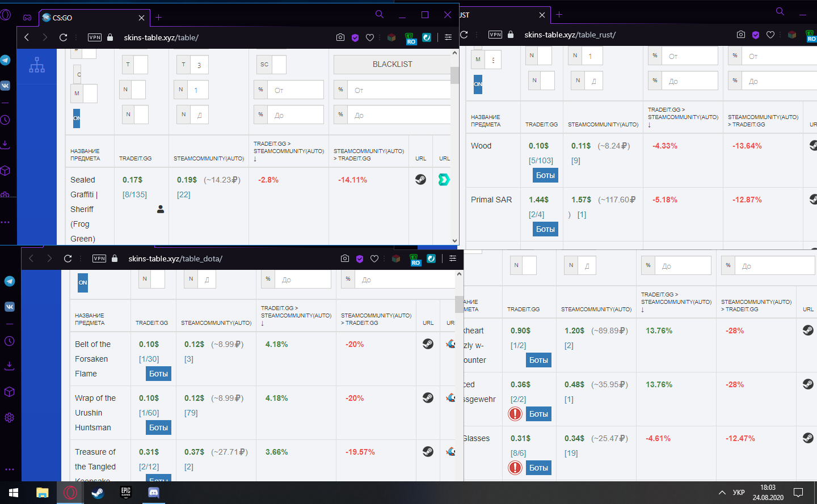Click green arrow URL icon beside Sealed Graffiti
The height and width of the screenshot is (504, 817).
point(444,180)
